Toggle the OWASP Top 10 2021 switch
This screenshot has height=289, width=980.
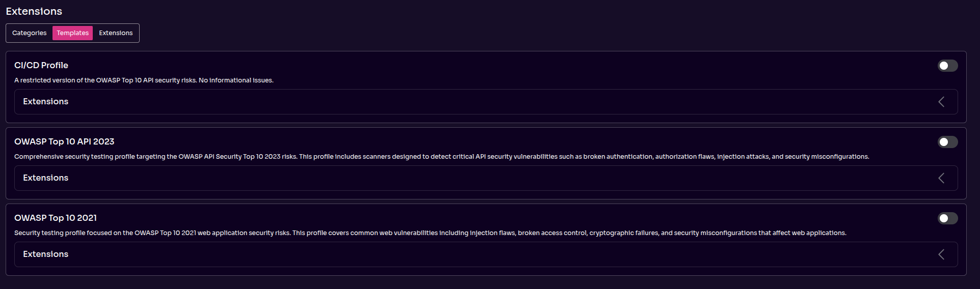[947, 218]
